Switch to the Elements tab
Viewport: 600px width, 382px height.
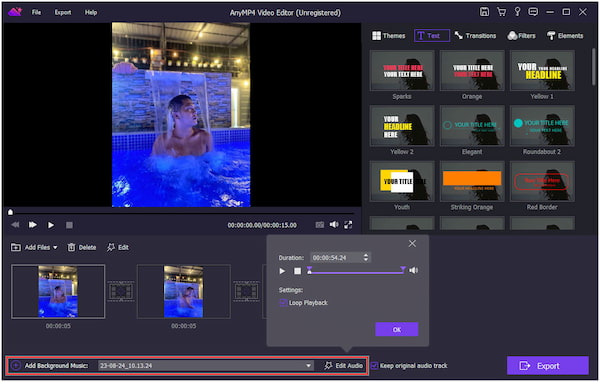(x=565, y=36)
